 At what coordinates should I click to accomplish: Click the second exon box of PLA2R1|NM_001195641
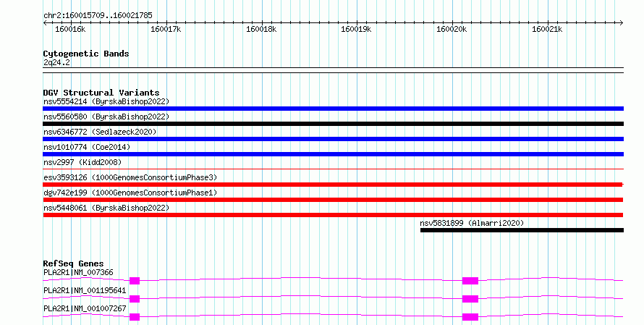470,299
